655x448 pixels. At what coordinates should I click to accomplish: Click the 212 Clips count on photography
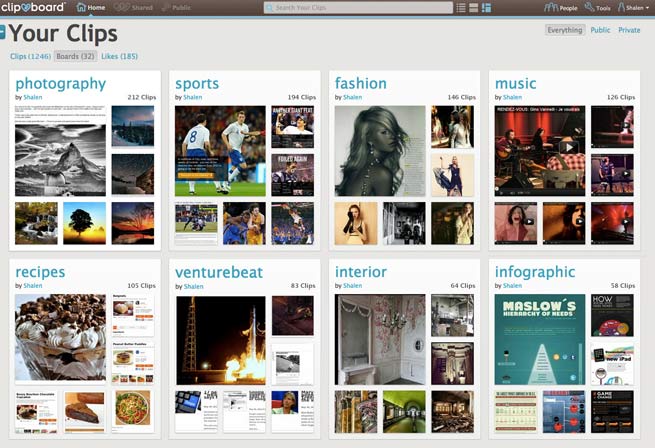click(x=142, y=97)
